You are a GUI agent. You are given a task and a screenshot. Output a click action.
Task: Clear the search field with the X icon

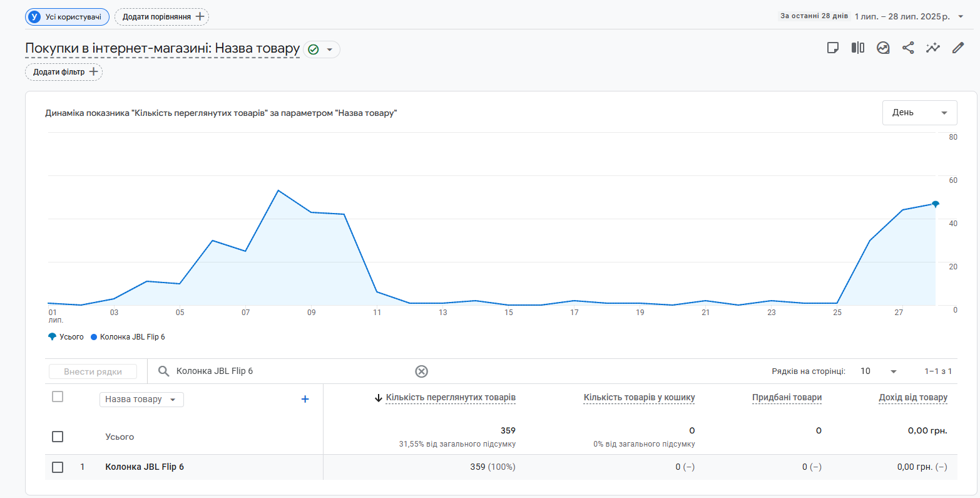click(422, 371)
